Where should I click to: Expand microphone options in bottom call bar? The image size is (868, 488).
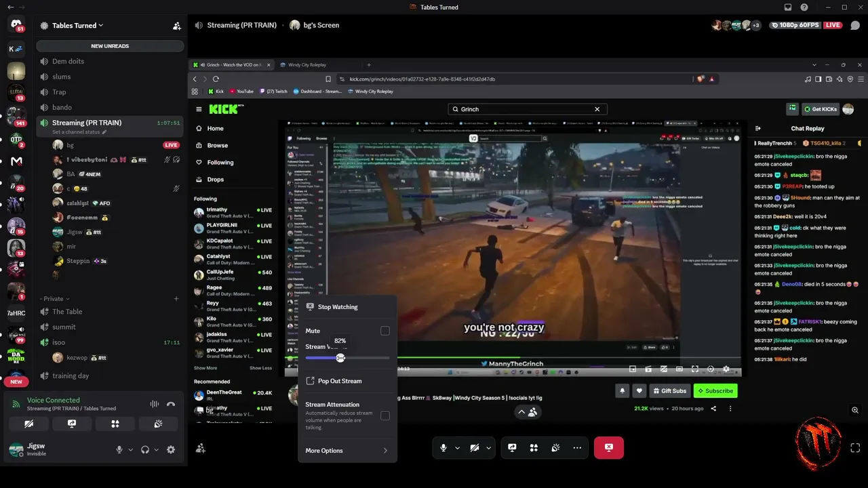457,447
